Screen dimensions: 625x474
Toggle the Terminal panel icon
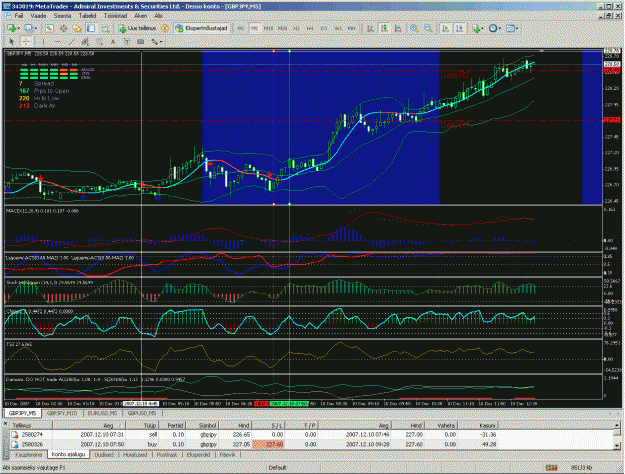(x=91, y=28)
